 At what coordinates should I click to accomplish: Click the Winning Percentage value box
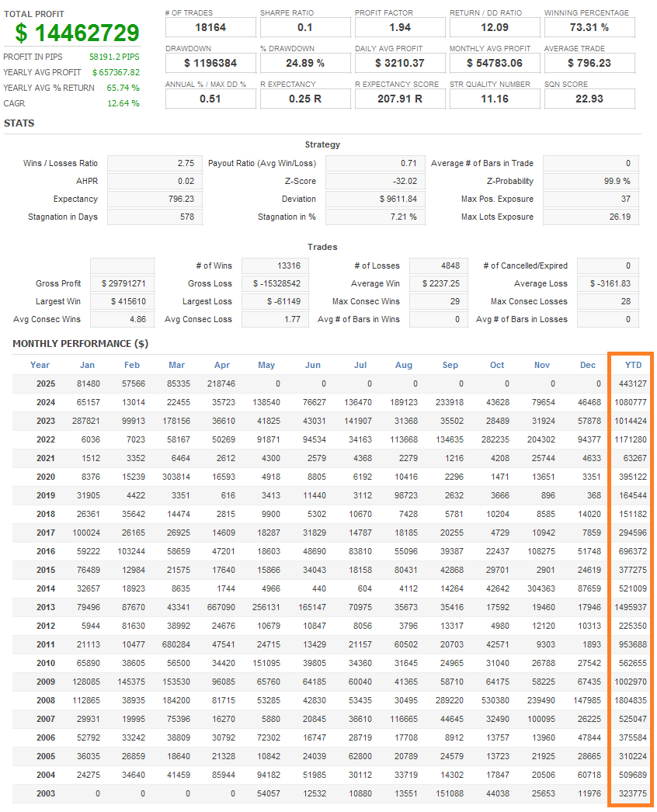pyautogui.click(x=589, y=28)
